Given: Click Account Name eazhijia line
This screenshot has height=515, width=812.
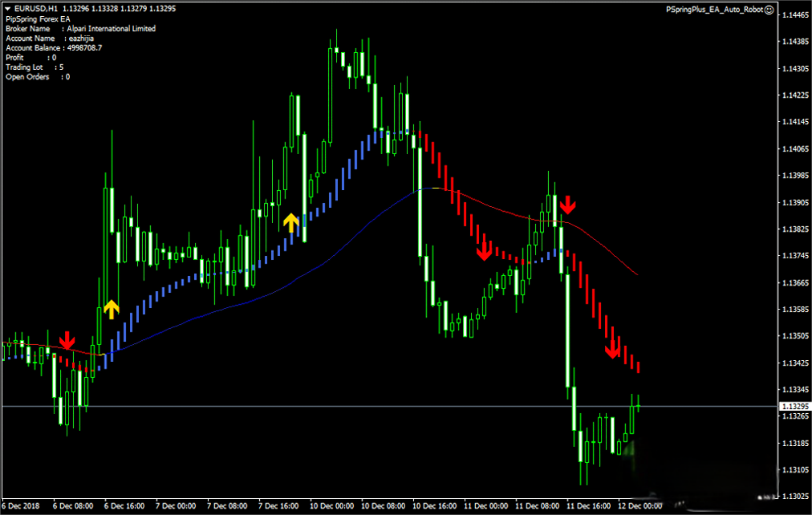Looking at the screenshot, I should click(50, 39).
